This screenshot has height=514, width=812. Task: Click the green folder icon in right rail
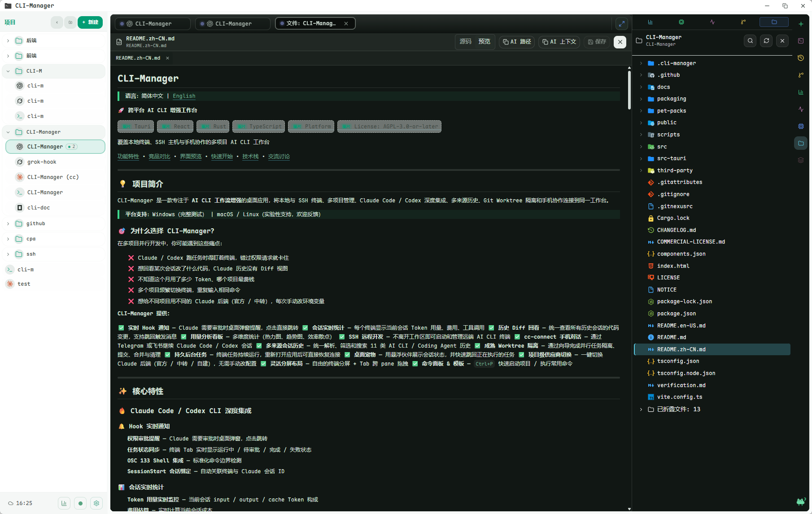pyautogui.click(x=801, y=144)
